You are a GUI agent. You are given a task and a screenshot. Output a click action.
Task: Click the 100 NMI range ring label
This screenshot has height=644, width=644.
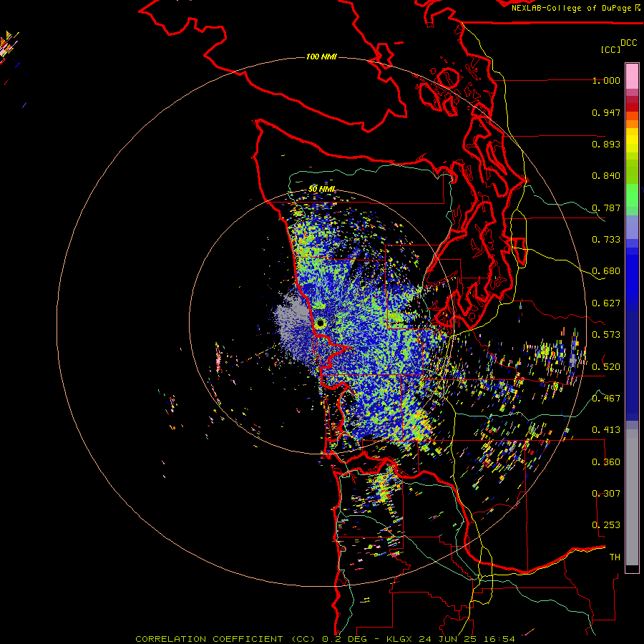321,57
